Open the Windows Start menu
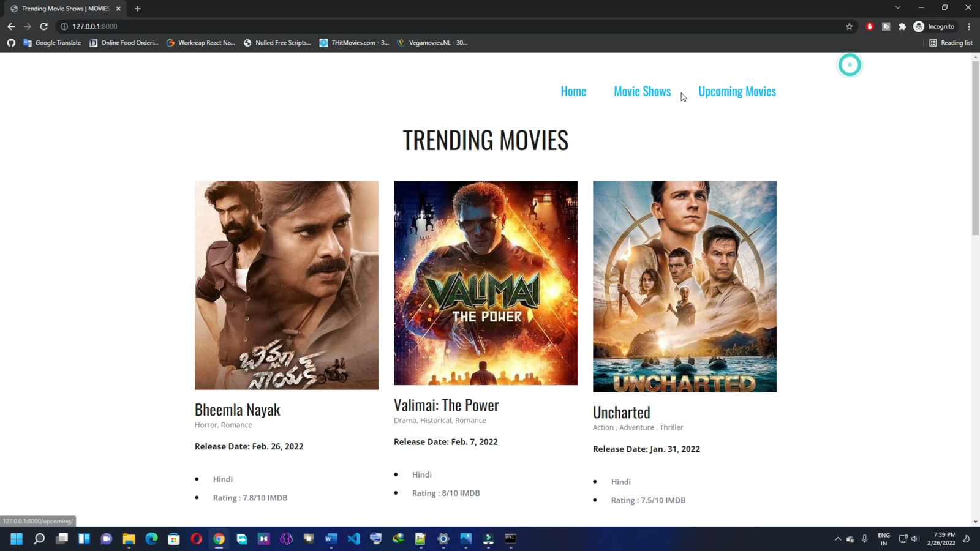 click(17, 539)
